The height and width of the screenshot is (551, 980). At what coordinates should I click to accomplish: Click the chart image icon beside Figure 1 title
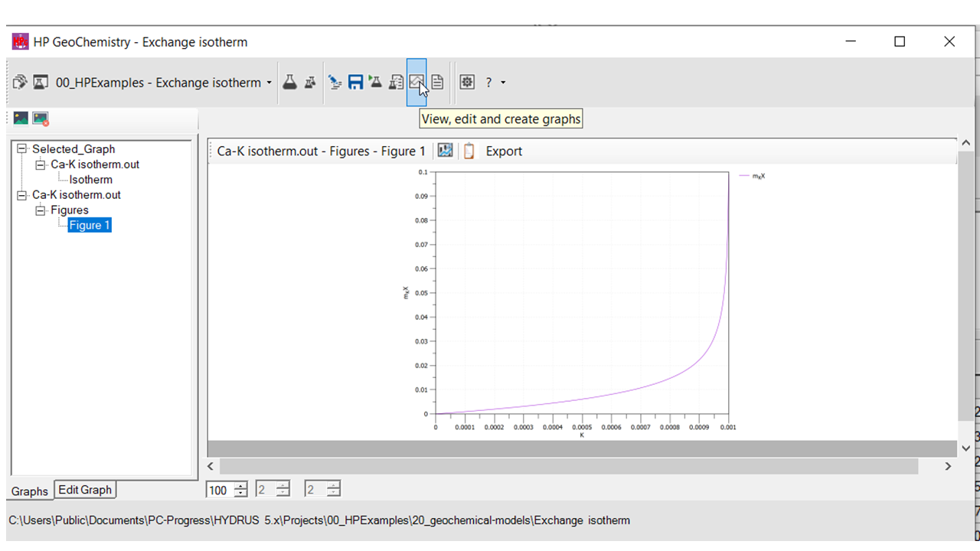pyautogui.click(x=445, y=151)
